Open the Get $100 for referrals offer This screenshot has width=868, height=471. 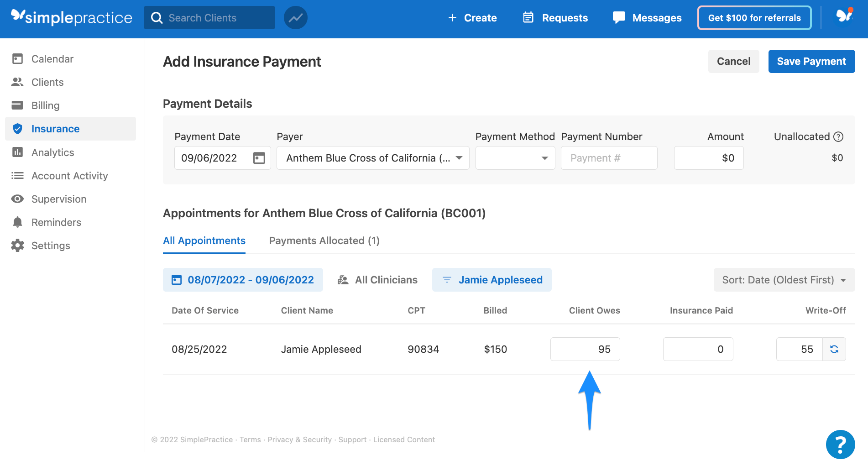(x=754, y=18)
